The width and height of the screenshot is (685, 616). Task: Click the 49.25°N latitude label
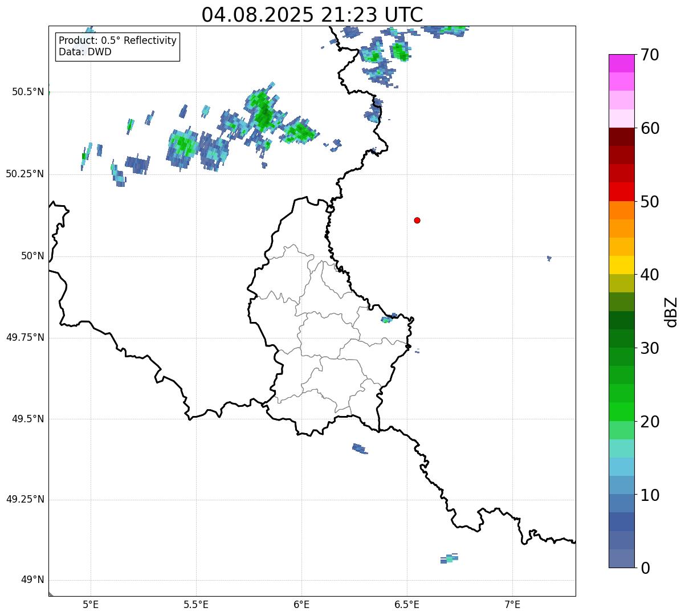(25, 499)
